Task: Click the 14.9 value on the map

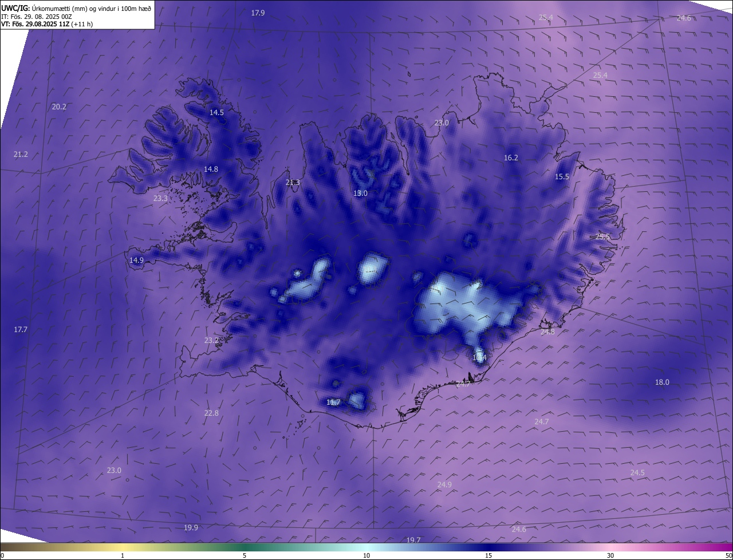Action: [x=136, y=260]
